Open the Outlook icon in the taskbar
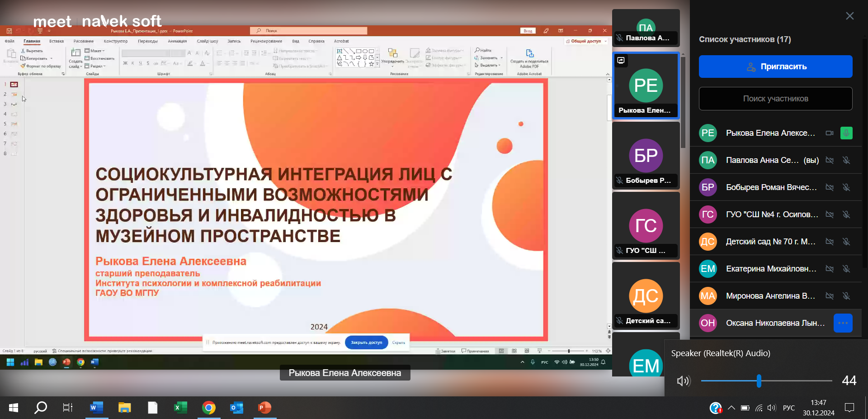 click(236, 408)
